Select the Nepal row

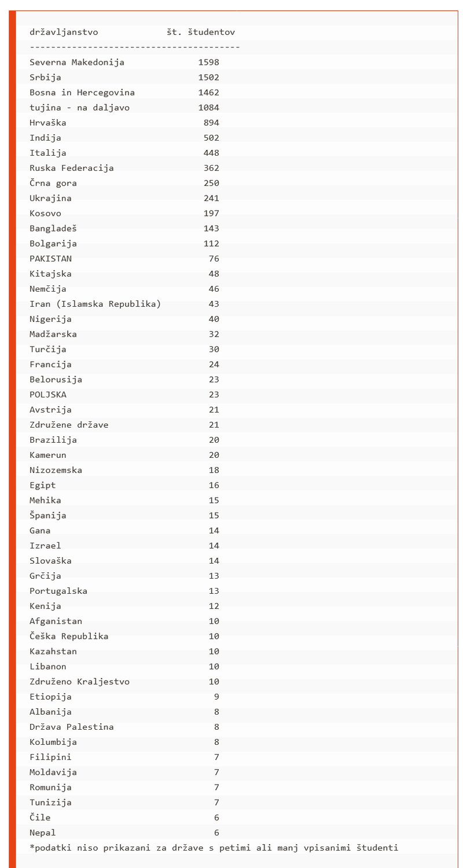tap(43, 833)
